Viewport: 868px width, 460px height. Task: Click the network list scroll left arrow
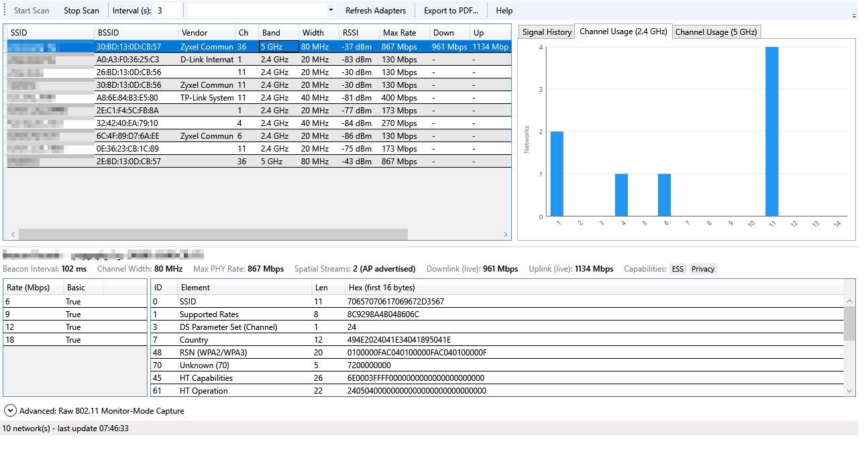pos(11,234)
